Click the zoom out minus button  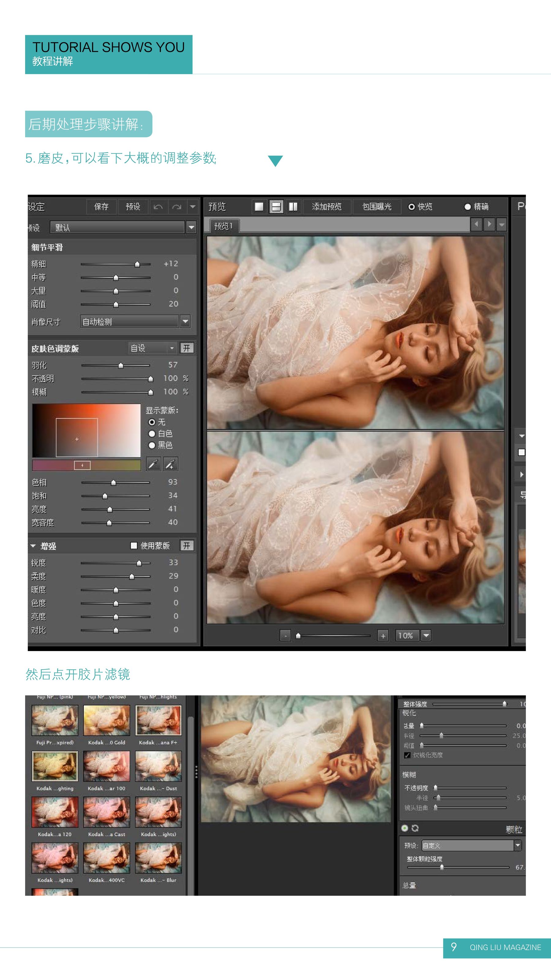285,636
